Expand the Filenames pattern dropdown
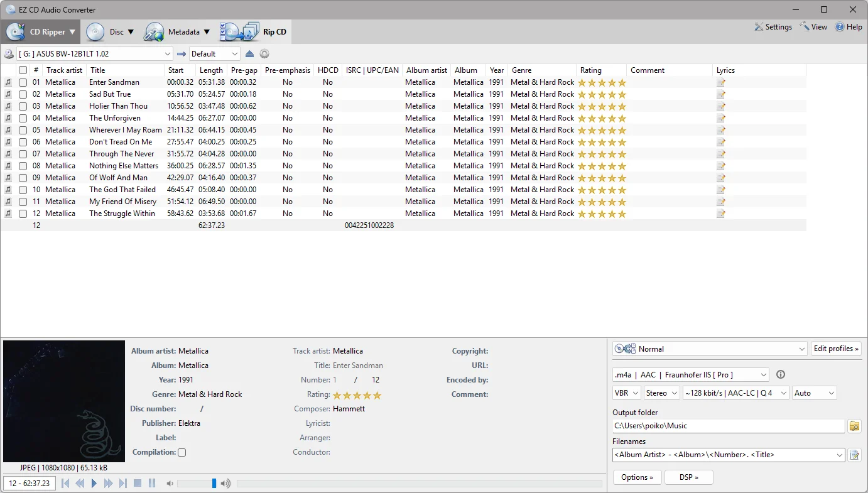Screen dimensions: 868x493 pos(839,455)
